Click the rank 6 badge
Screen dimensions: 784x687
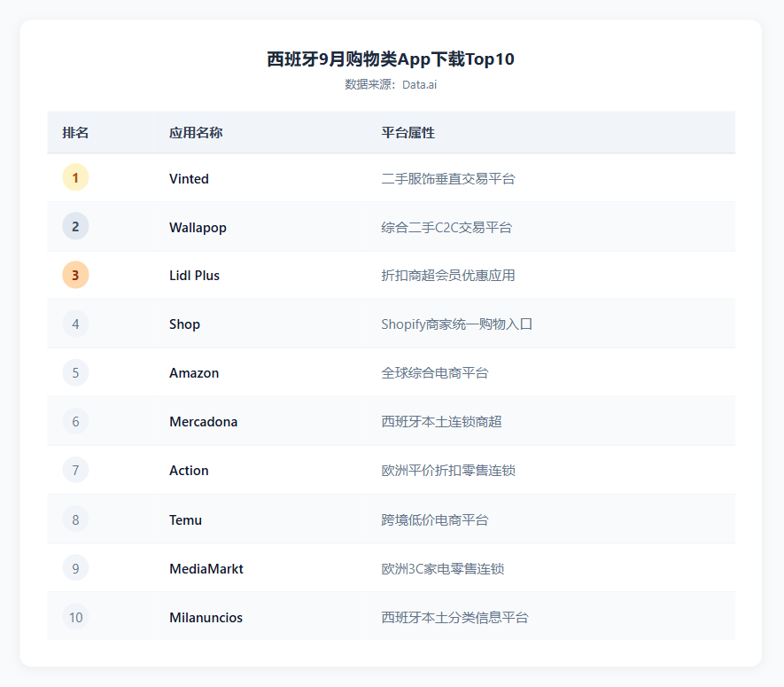point(75,421)
